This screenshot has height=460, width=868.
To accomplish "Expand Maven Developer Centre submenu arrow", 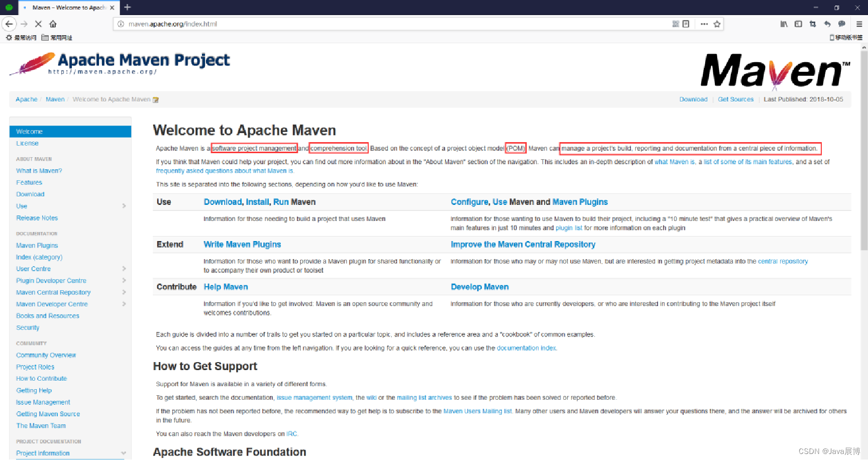I will pyautogui.click(x=124, y=304).
